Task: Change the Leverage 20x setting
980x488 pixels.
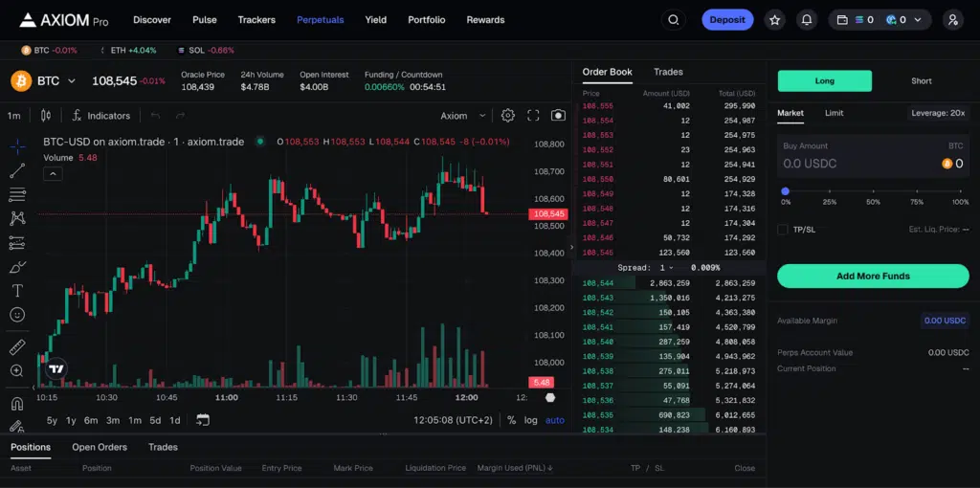Action: pos(938,113)
